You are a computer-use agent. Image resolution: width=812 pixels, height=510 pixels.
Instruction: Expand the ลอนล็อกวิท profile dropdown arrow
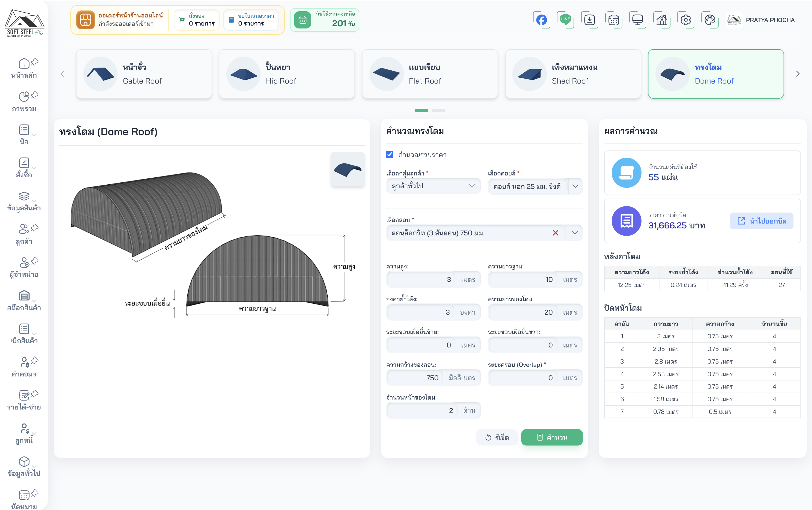(575, 233)
